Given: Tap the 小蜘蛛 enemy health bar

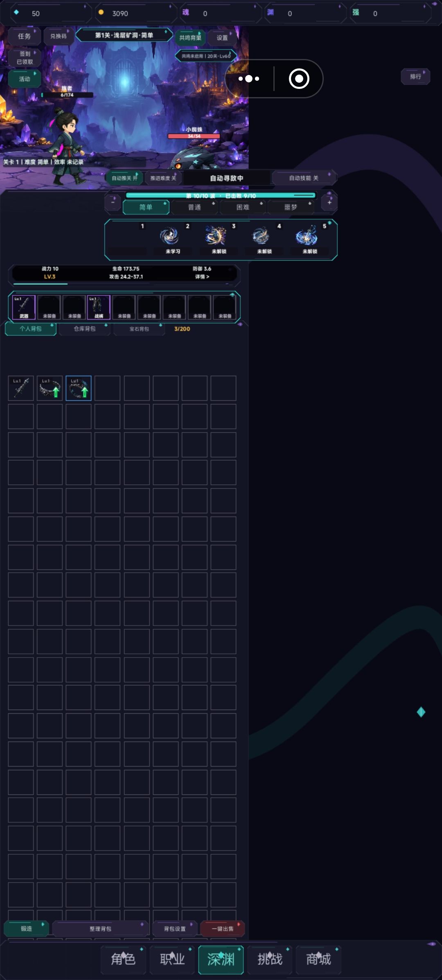Looking at the screenshot, I should coord(194,136).
